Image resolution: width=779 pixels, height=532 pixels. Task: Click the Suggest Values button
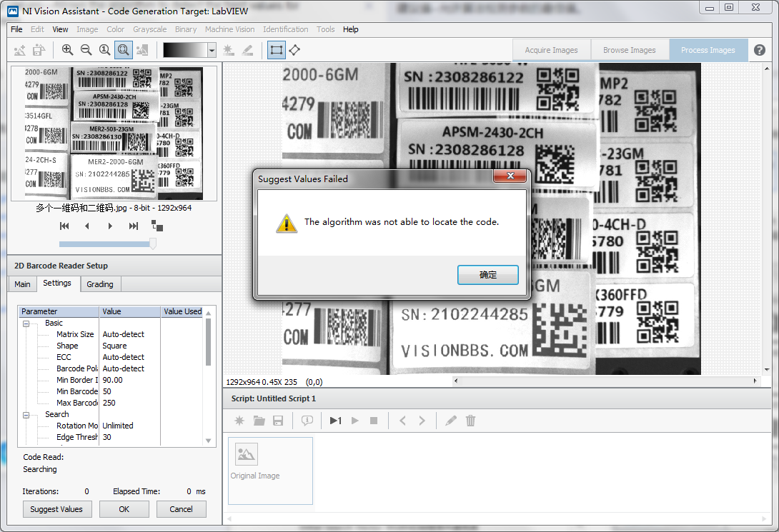[56, 509]
